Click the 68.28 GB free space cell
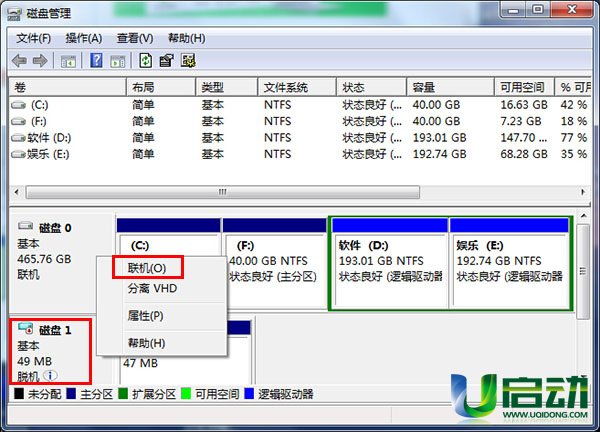This screenshot has height=432, width=600. pos(524,154)
